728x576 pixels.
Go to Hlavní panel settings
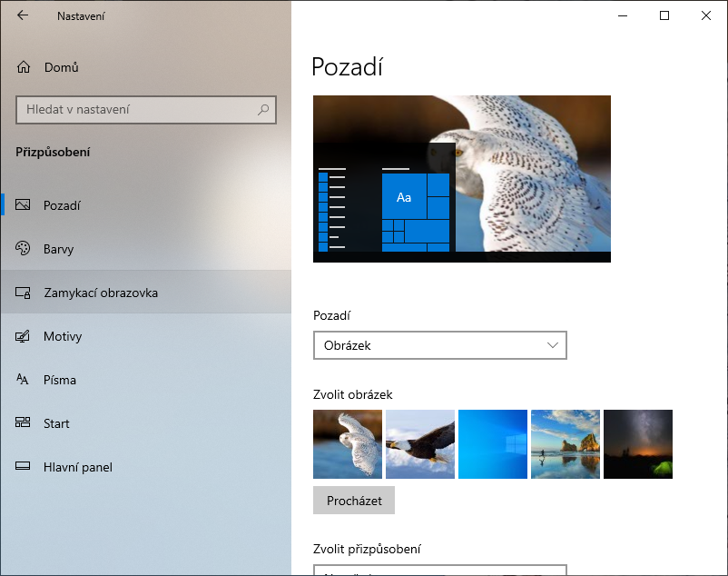pos(78,467)
